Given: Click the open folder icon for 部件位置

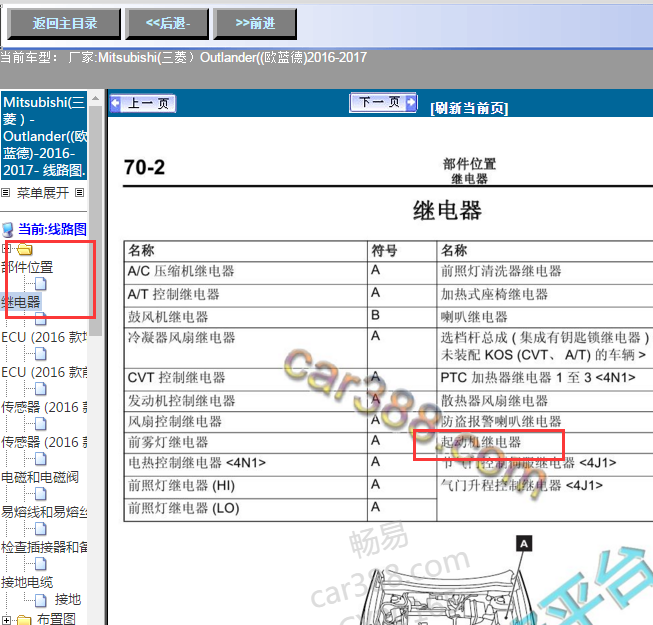Looking at the screenshot, I should click(x=25, y=249).
